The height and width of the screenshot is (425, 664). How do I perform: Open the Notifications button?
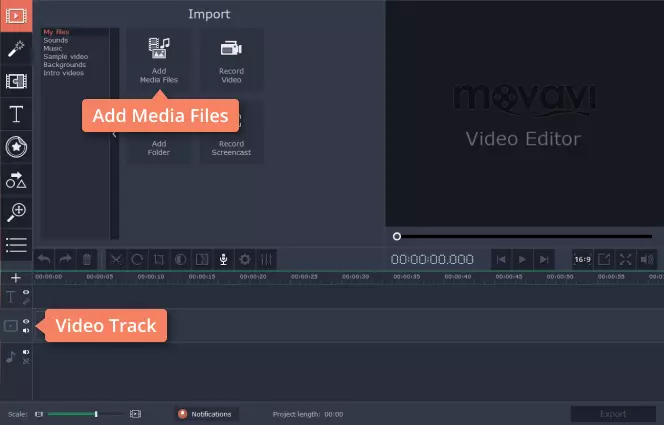206,414
